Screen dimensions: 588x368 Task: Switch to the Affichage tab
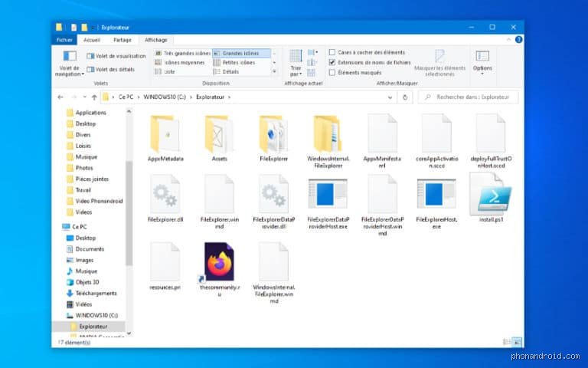pyautogui.click(x=156, y=40)
